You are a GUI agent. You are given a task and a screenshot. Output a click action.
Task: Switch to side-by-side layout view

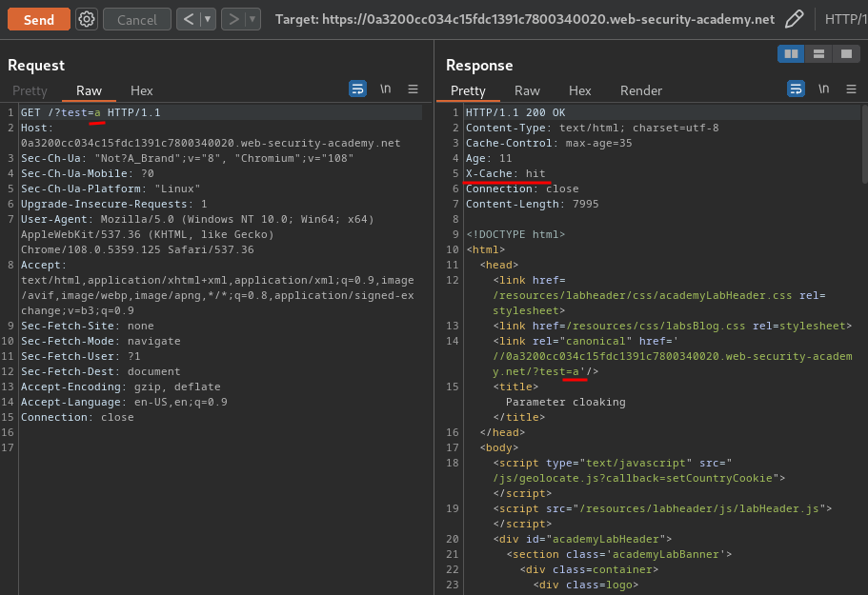point(791,53)
